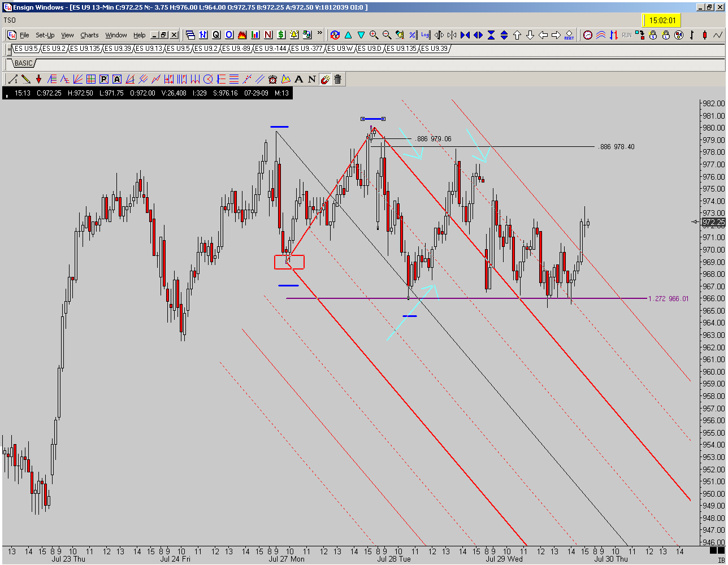Toggle the padlock L icon
This screenshot has width=728, height=565.
[666, 35]
